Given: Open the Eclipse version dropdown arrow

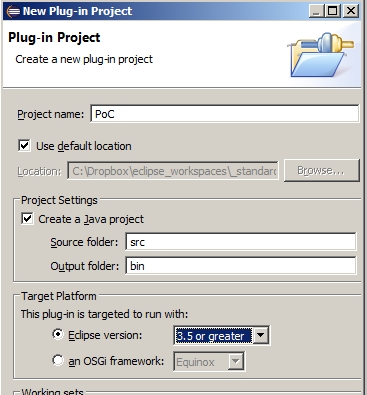Looking at the screenshot, I should pos(260,336).
